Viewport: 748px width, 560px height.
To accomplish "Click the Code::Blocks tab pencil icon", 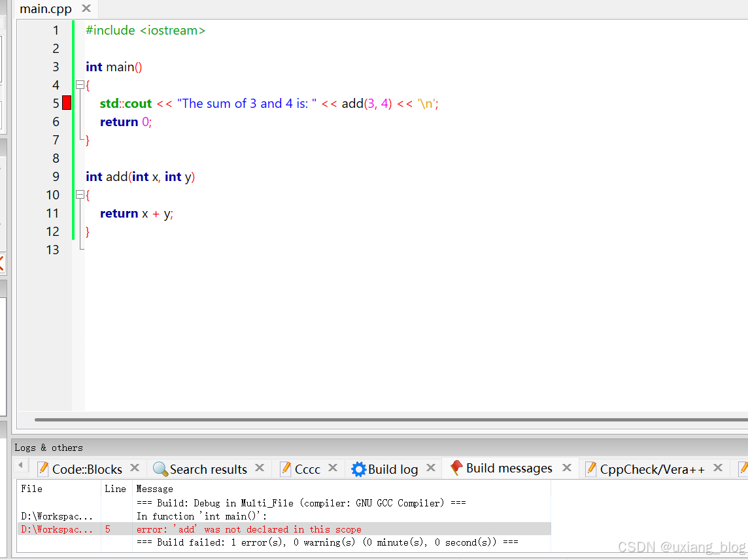I will [x=43, y=469].
